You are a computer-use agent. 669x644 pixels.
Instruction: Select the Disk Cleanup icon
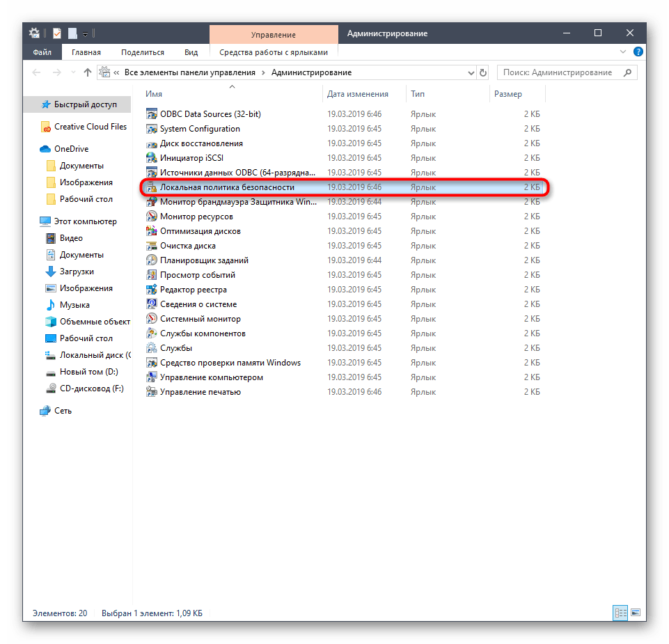152,246
